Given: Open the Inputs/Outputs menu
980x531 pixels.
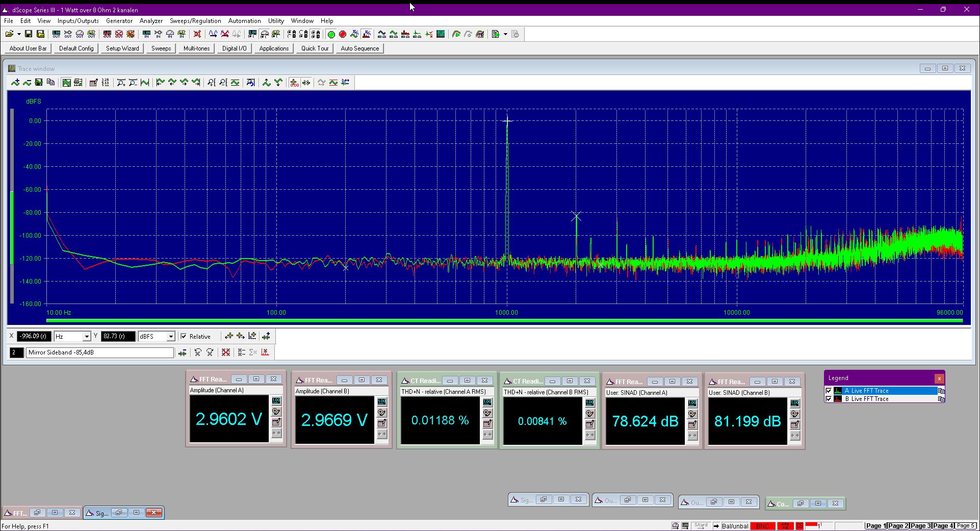Looking at the screenshot, I should coord(78,21).
